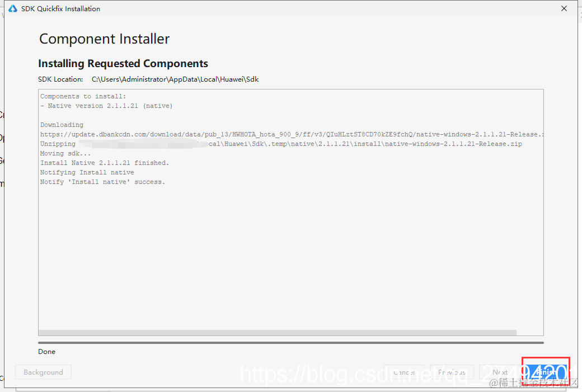The image size is (582, 392).
Task: Click the 'Component Installer' title
Action: pos(104,39)
